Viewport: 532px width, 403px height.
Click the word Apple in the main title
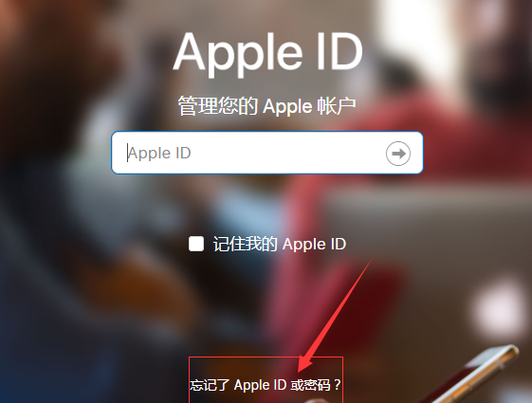point(237,54)
